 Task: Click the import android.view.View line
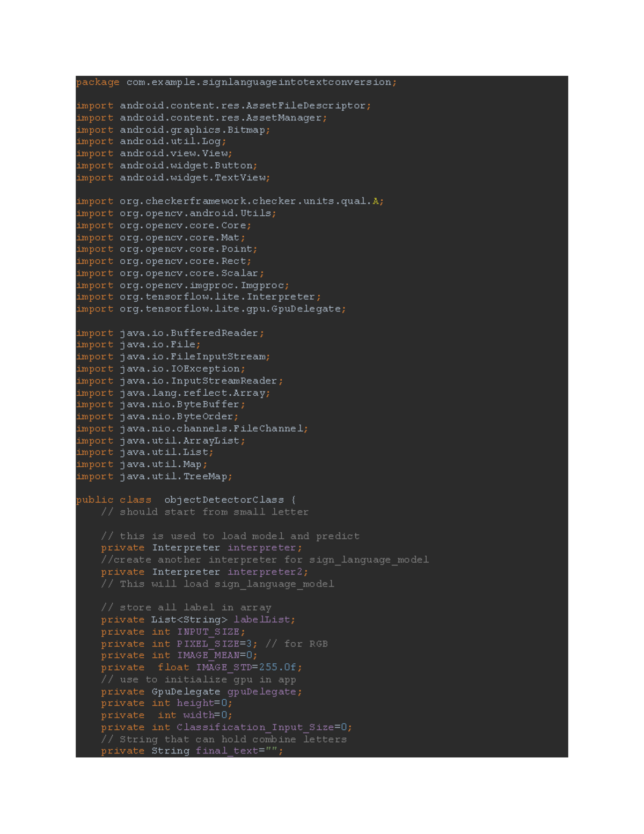coord(154,154)
